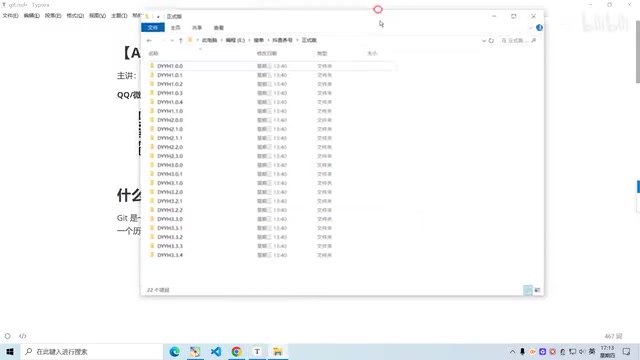Click the network icon in system tray
640x360 pixels.
(573, 351)
